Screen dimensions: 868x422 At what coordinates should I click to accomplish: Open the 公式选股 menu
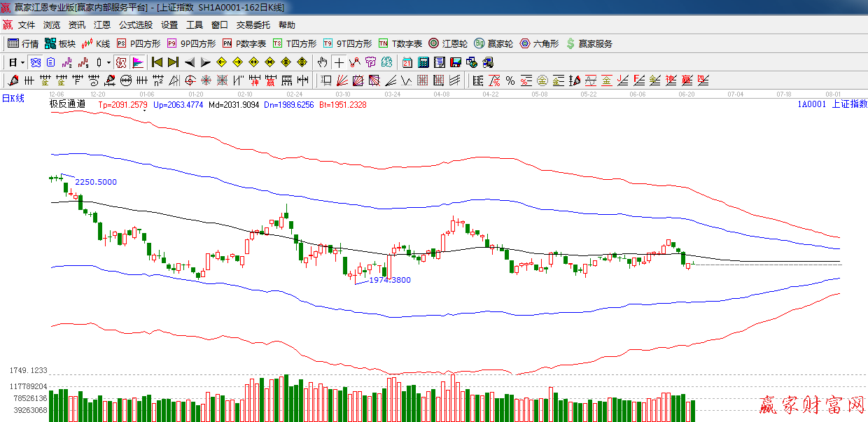(135, 24)
